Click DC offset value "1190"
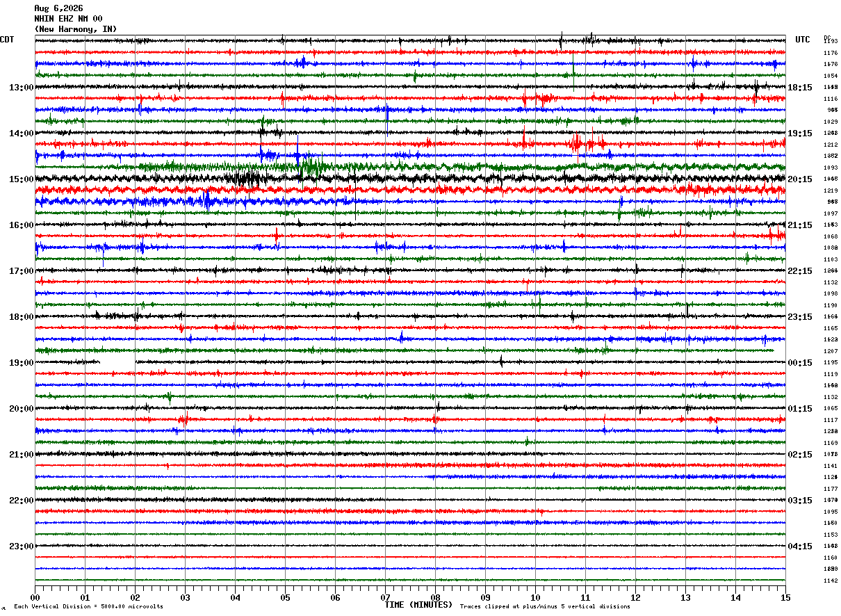 (831, 305)
